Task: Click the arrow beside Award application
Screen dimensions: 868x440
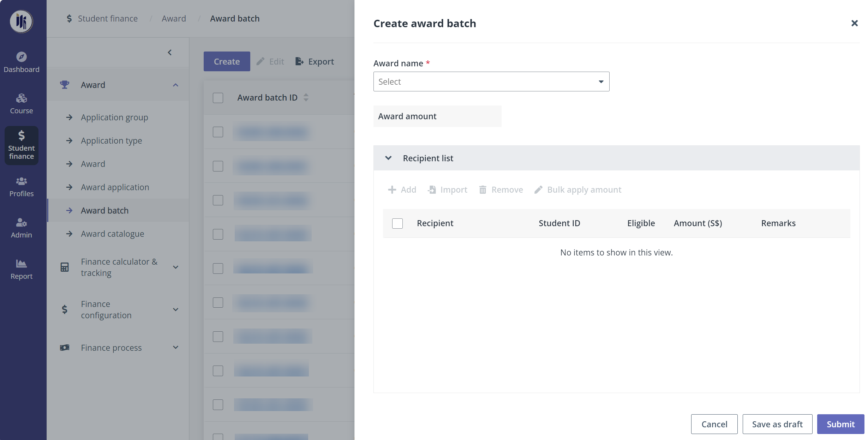Action: click(69, 187)
